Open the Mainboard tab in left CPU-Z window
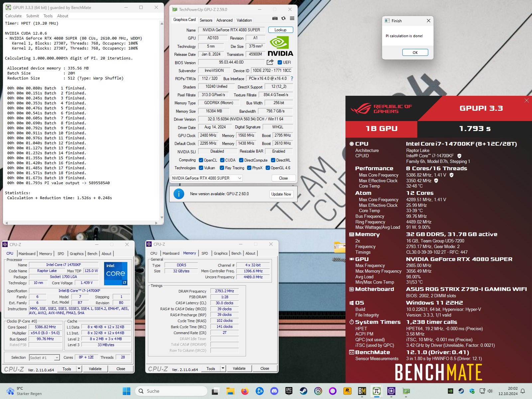 pyautogui.click(x=27, y=254)
